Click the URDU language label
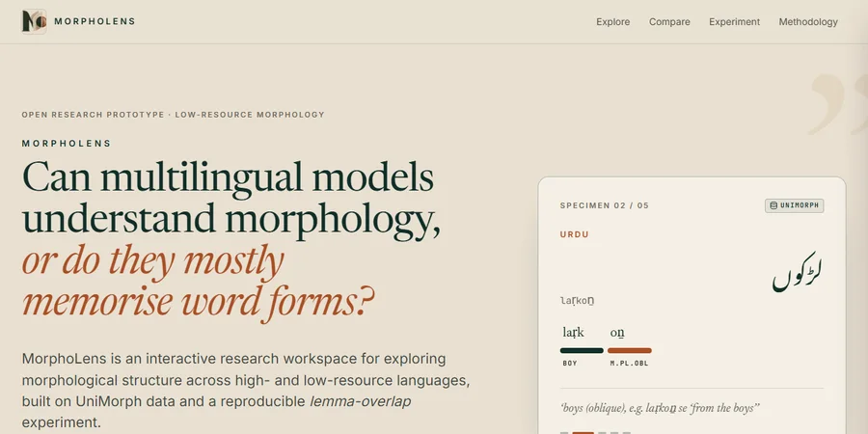 [574, 234]
